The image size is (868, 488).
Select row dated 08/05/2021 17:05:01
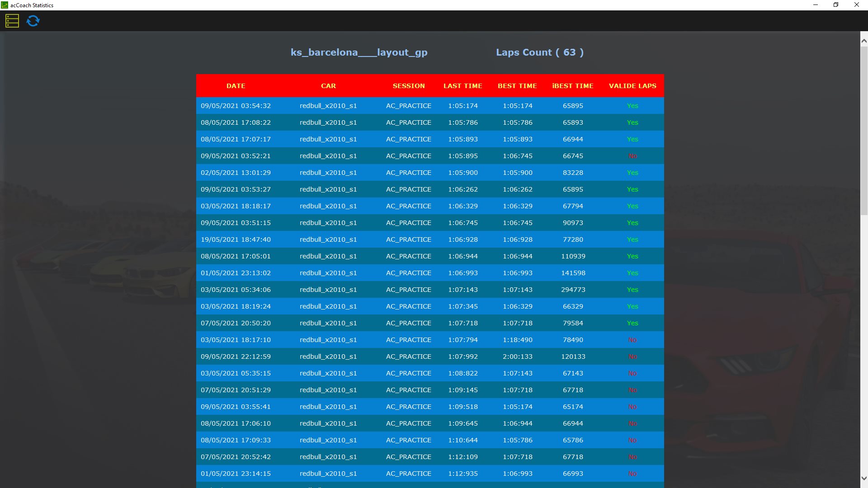pyautogui.click(x=430, y=256)
